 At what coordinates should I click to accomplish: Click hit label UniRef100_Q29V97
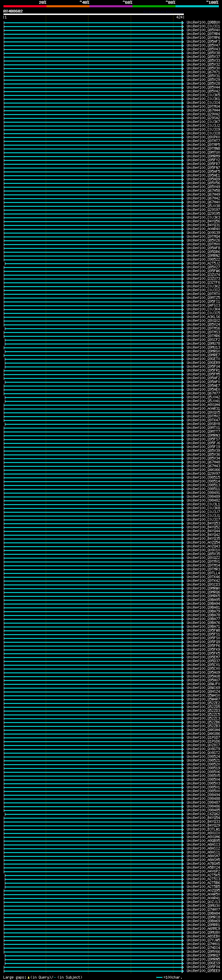coord(203,473)
